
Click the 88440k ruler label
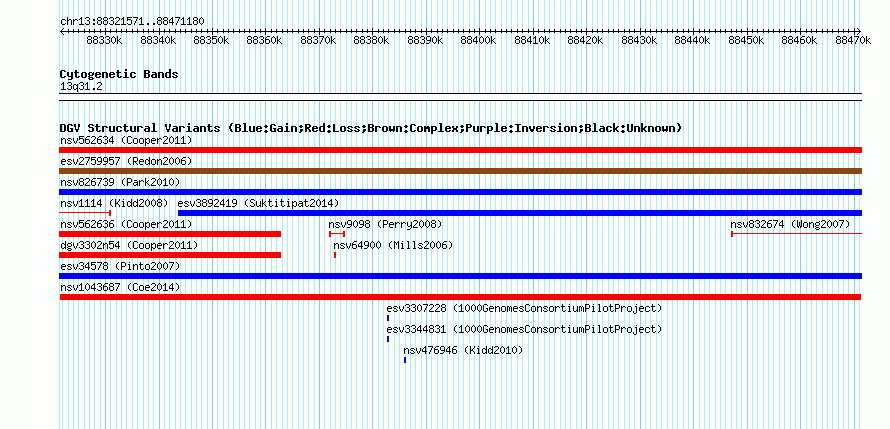692,41
